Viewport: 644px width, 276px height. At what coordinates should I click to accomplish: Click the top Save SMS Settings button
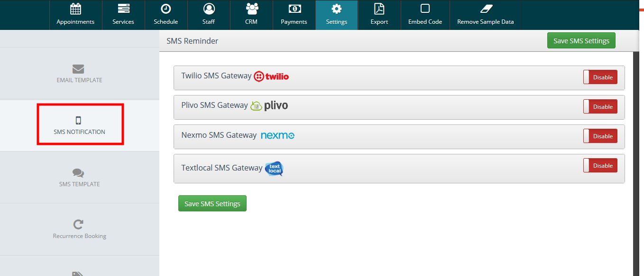tap(581, 41)
